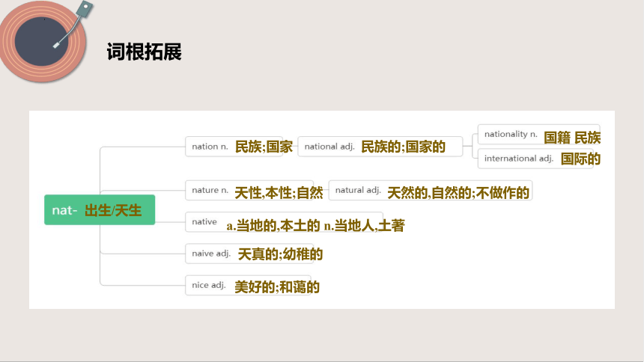Select the nationality n. node
Image resolution: width=644 pixels, height=362 pixels.
538,134
